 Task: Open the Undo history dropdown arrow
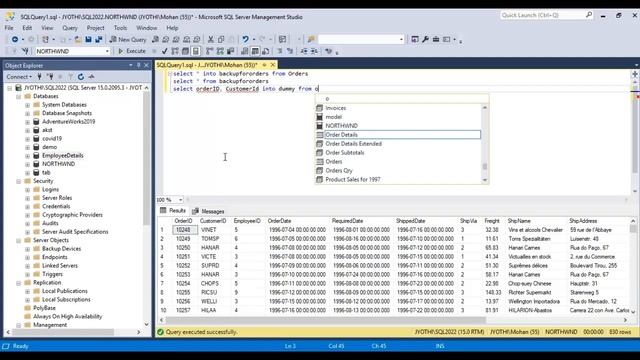(x=253, y=40)
